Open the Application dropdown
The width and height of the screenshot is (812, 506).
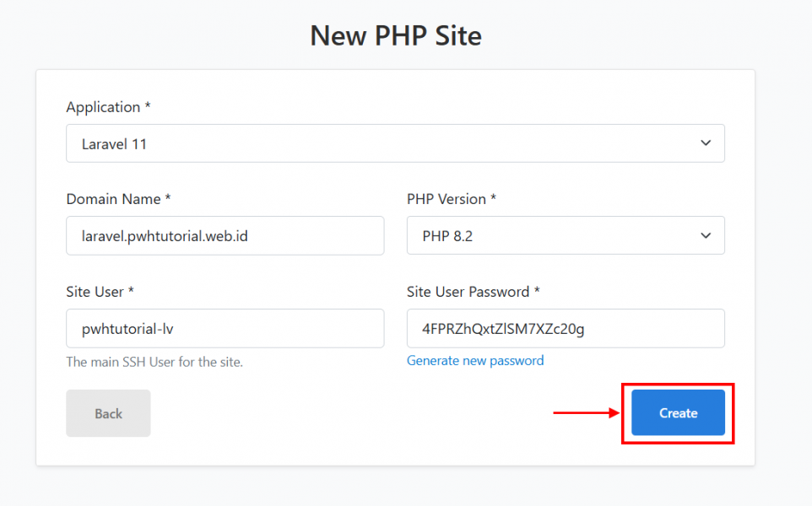(395, 143)
